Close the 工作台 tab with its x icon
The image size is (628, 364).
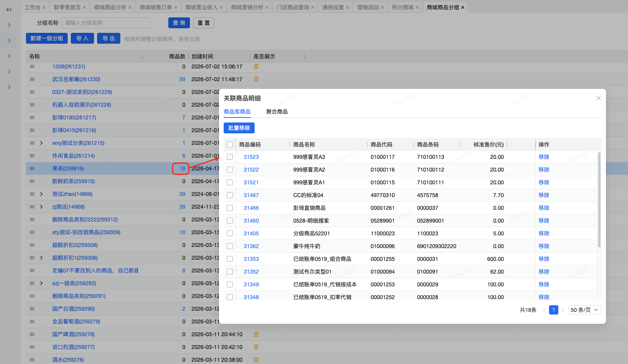44,7
